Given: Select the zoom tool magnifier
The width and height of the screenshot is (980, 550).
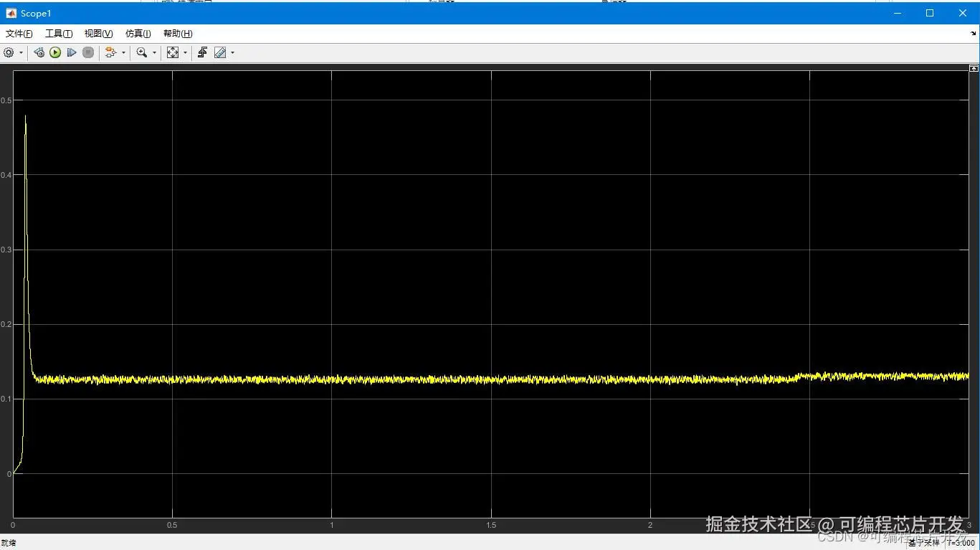Looking at the screenshot, I should [142, 52].
